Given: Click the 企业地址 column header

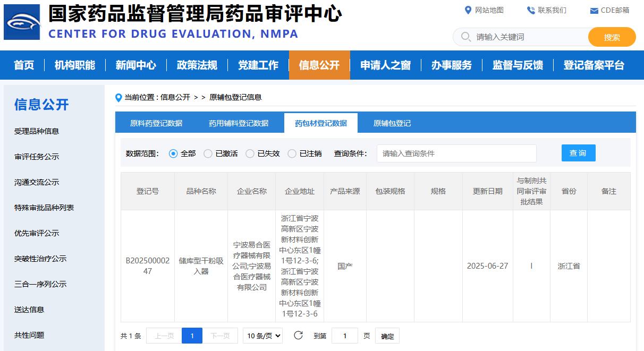Looking at the screenshot, I should (300, 191).
